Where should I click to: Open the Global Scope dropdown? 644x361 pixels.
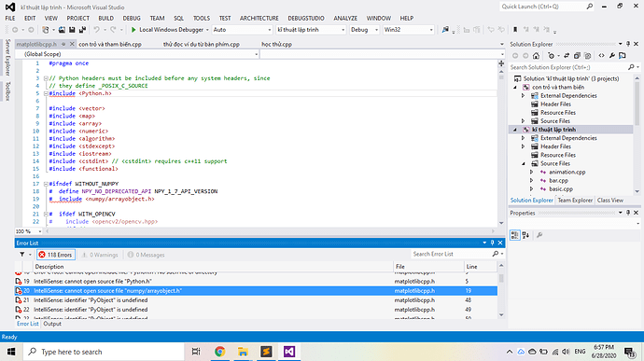pos(137,54)
